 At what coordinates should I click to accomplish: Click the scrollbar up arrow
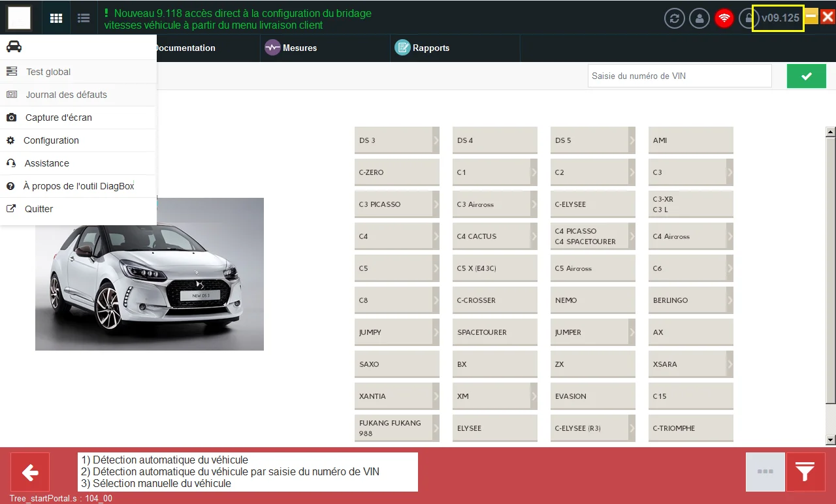[831, 132]
